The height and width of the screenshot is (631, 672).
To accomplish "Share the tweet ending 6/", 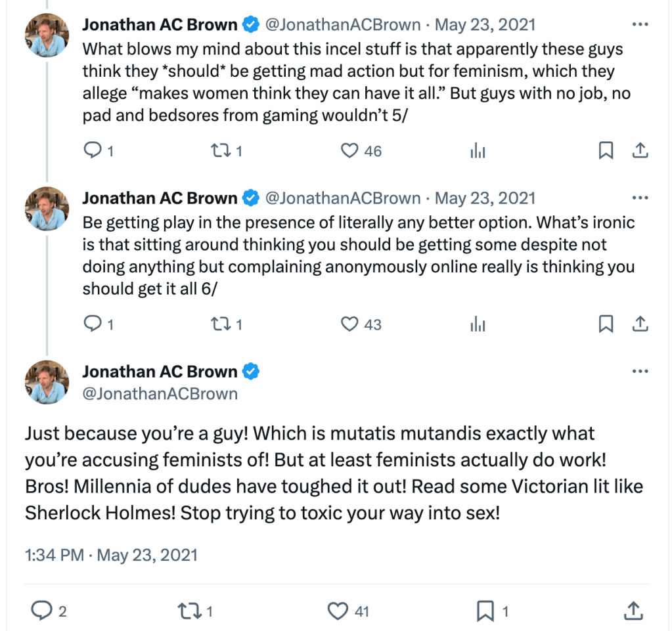I will [x=640, y=324].
